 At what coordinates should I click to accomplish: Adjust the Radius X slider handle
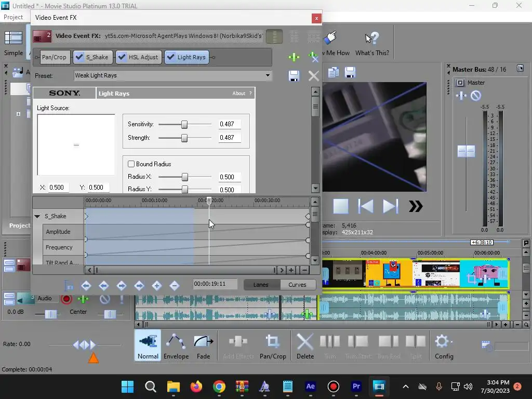pos(184,177)
